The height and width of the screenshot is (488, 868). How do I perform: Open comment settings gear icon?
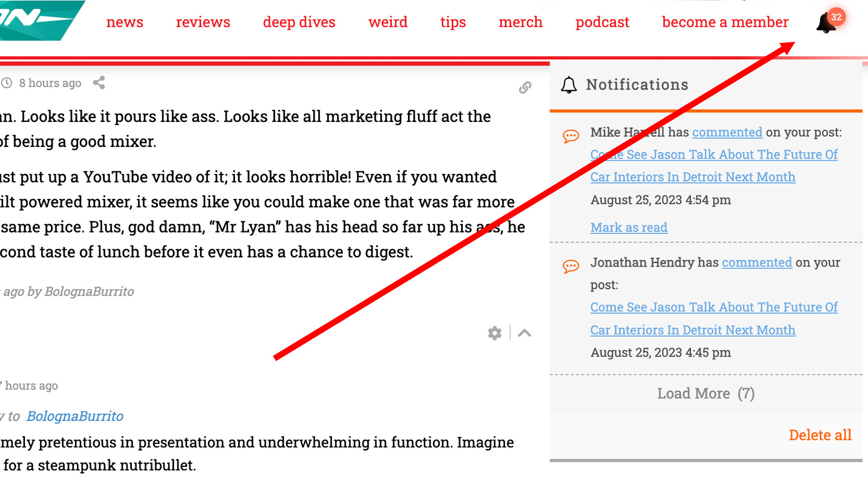click(x=494, y=333)
